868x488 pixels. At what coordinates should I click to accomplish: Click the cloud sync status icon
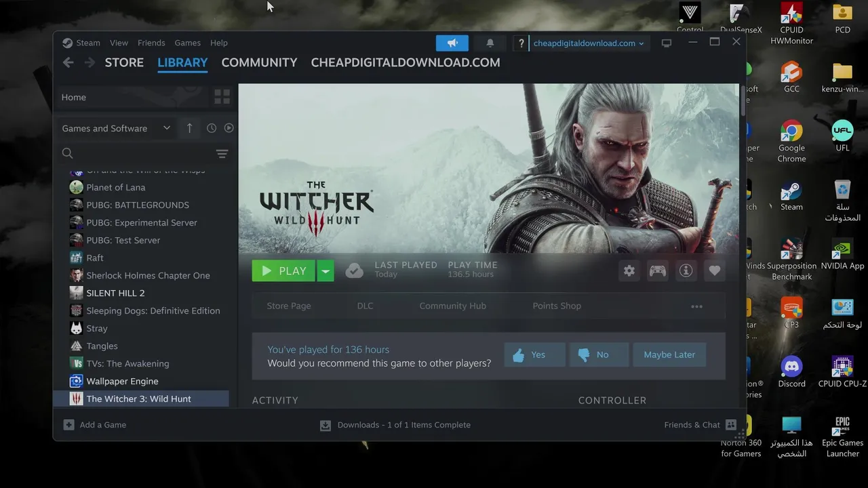click(354, 270)
